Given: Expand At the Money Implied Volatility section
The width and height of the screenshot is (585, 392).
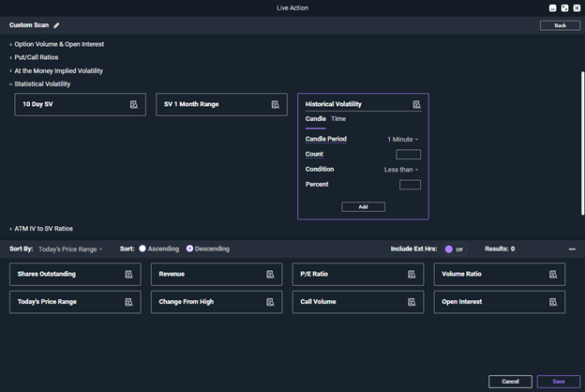Looking at the screenshot, I should click(x=56, y=70).
